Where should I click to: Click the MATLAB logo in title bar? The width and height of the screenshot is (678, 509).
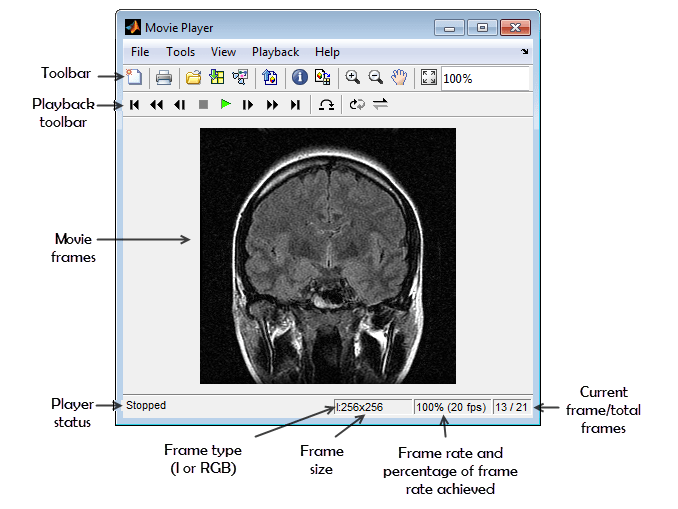133,27
